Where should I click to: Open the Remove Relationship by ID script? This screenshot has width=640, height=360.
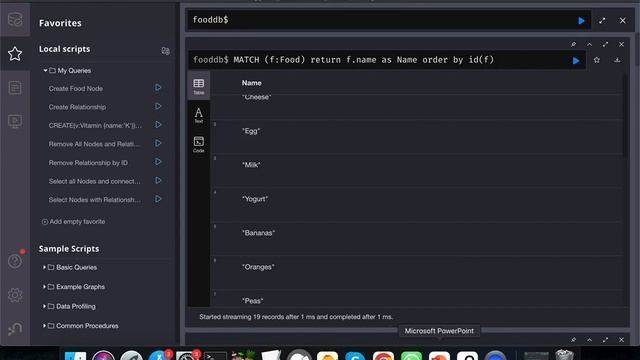point(88,162)
